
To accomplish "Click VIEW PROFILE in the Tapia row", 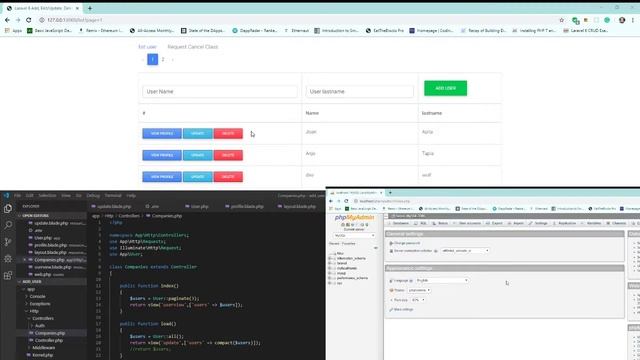I will tap(162, 155).
